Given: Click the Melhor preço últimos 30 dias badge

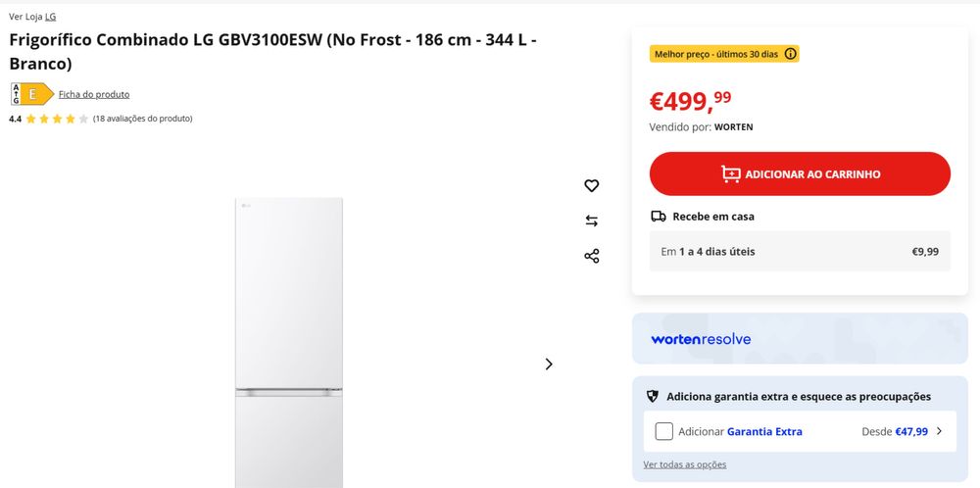Looking at the screenshot, I should (715, 54).
